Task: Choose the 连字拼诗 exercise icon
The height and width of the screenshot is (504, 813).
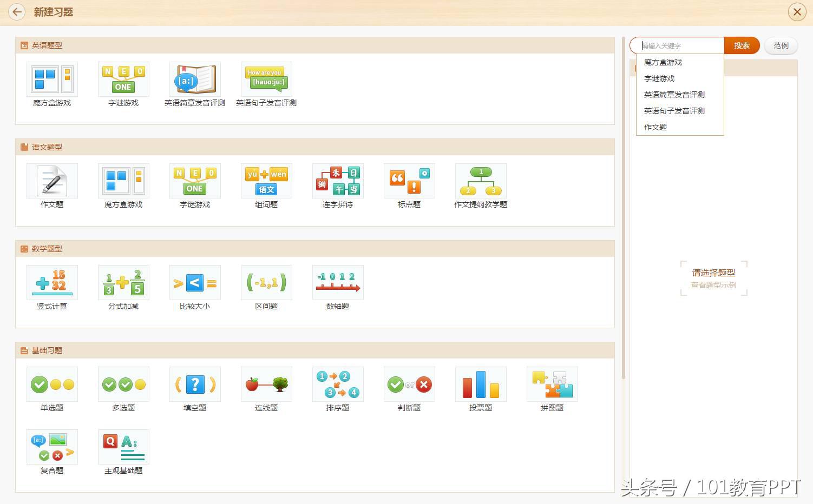Action: (x=338, y=181)
